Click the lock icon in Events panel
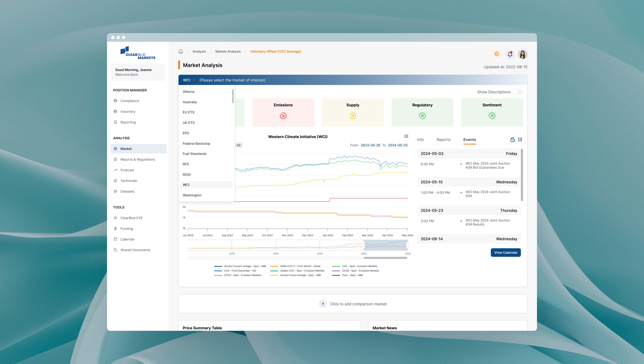 tap(512, 140)
